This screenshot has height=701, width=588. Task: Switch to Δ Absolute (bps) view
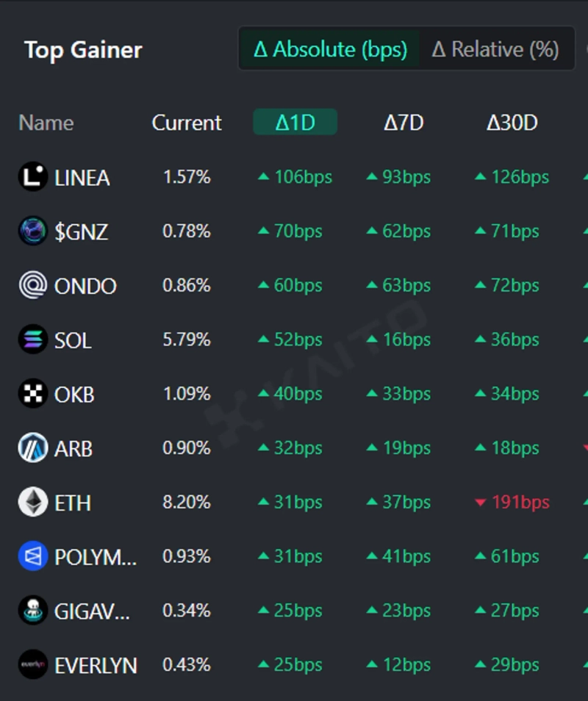point(330,49)
